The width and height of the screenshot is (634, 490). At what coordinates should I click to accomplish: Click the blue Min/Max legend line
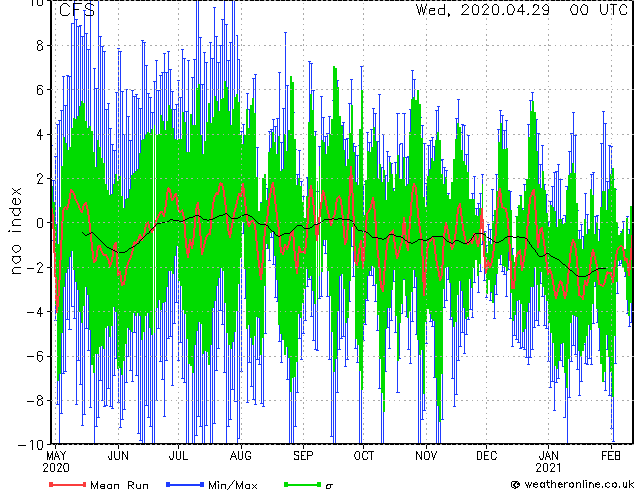point(185,484)
